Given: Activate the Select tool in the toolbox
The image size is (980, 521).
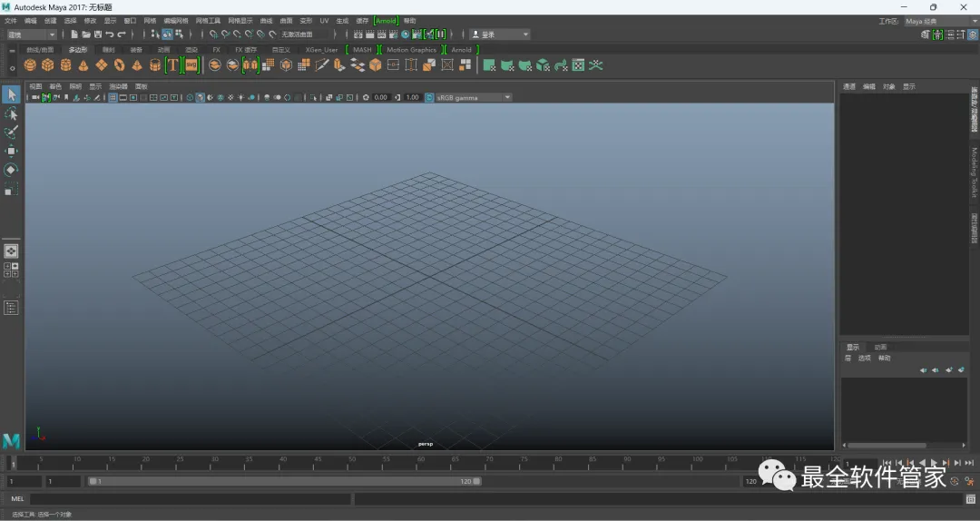Looking at the screenshot, I should 11,95.
